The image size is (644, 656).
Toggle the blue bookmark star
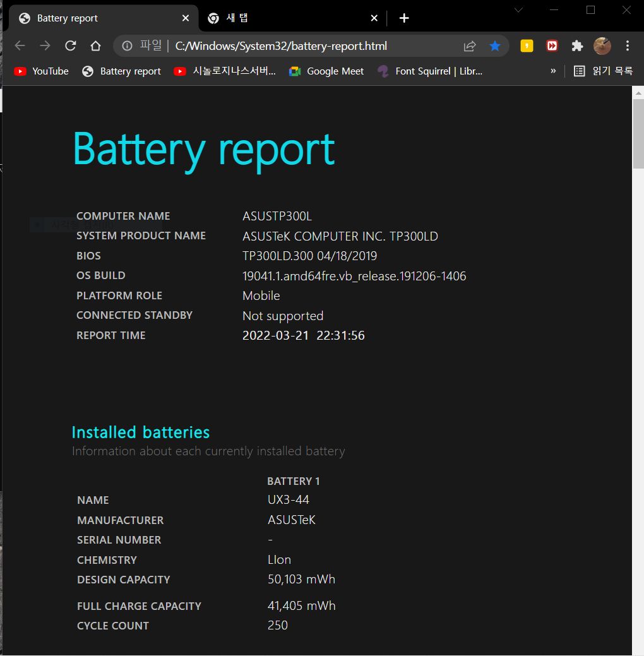pos(494,45)
